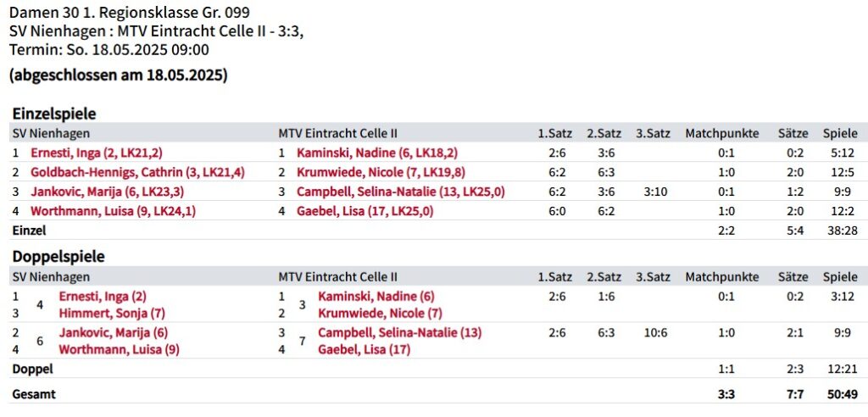Select Worthmann, Luisa singles entry (LK24,1)
Screen dimensions: 868x417
coord(113,211)
